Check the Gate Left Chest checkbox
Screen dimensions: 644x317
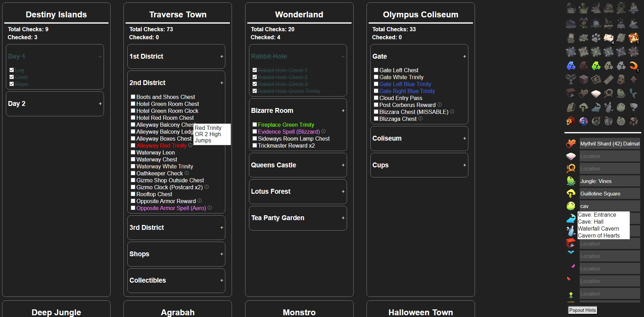tap(376, 70)
